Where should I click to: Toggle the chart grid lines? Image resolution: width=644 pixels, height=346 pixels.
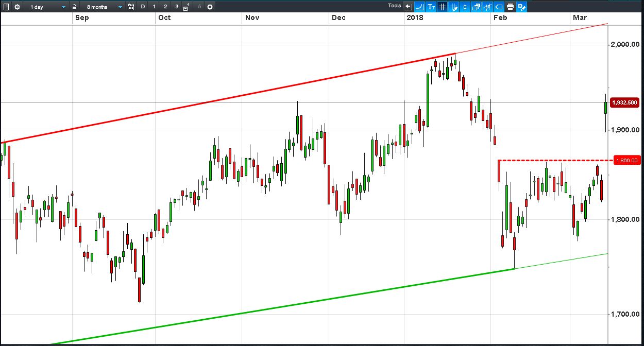tap(442, 7)
